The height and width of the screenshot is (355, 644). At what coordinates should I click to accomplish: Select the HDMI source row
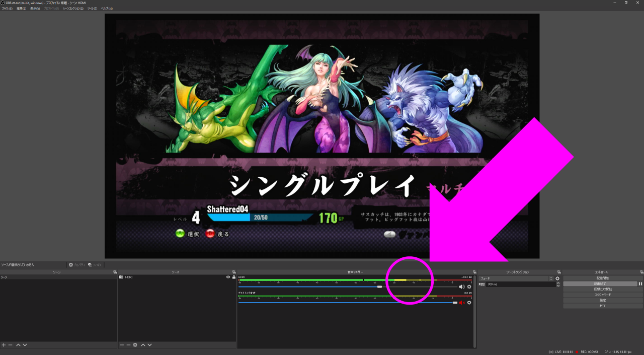(177, 277)
